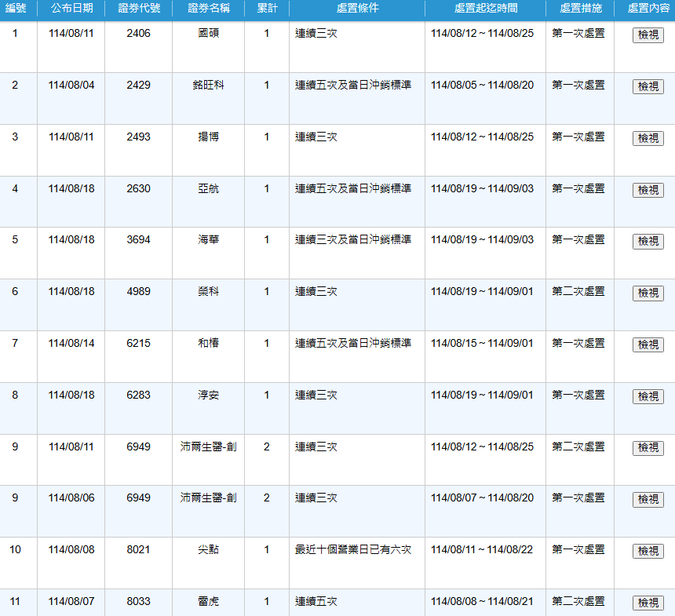Click security name 銘旺科
Screen dimensions: 675x616
208,85
